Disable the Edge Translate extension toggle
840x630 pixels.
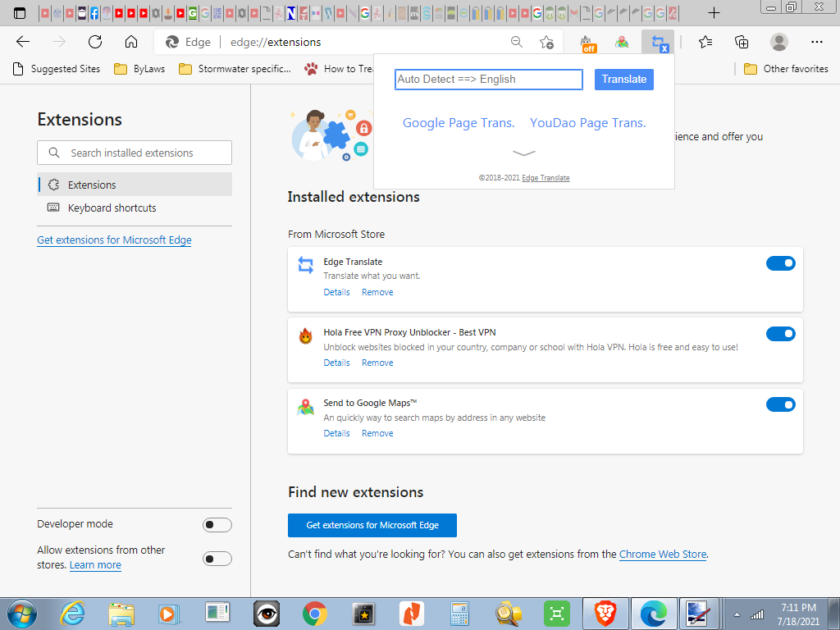[780, 263]
